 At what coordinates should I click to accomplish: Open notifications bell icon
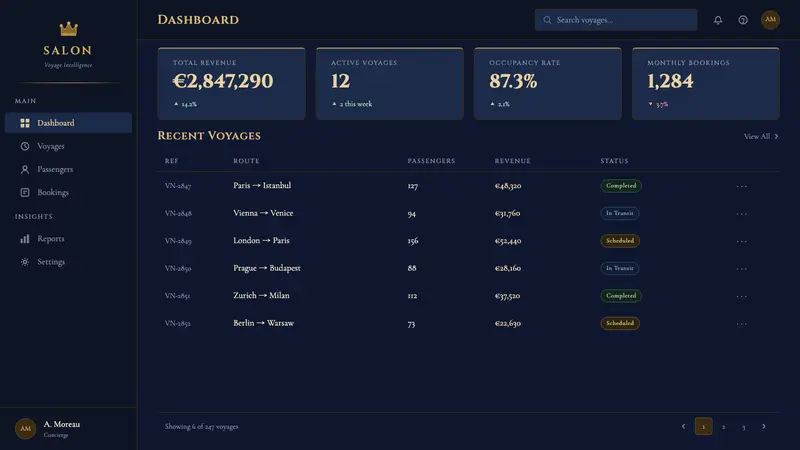[718, 20]
